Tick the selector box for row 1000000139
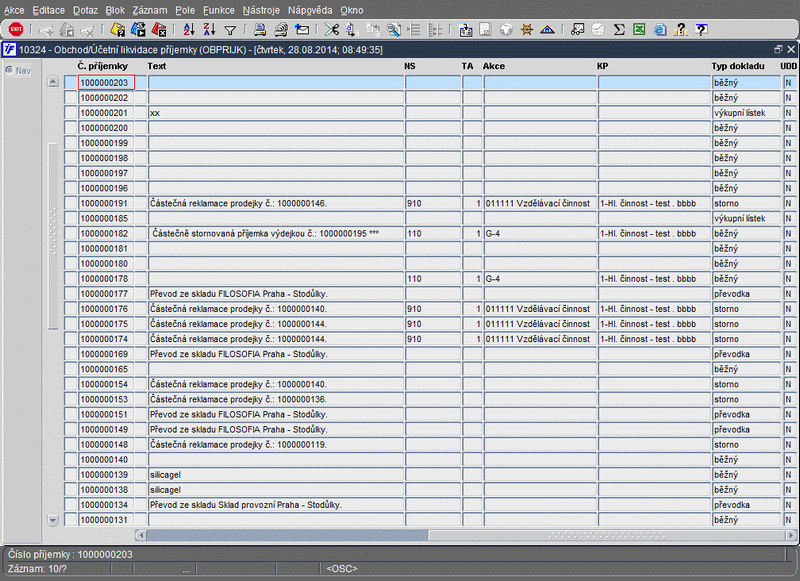 pyautogui.click(x=70, y=474)
